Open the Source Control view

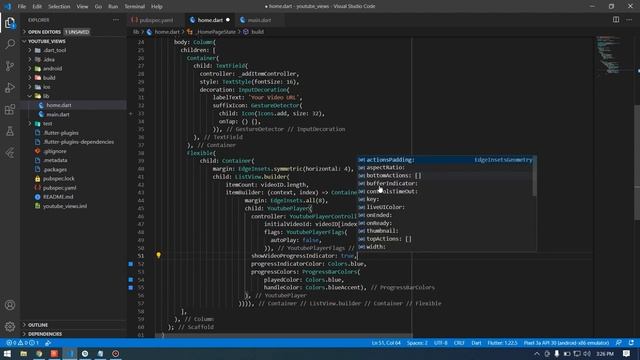[x=10, y=66]
